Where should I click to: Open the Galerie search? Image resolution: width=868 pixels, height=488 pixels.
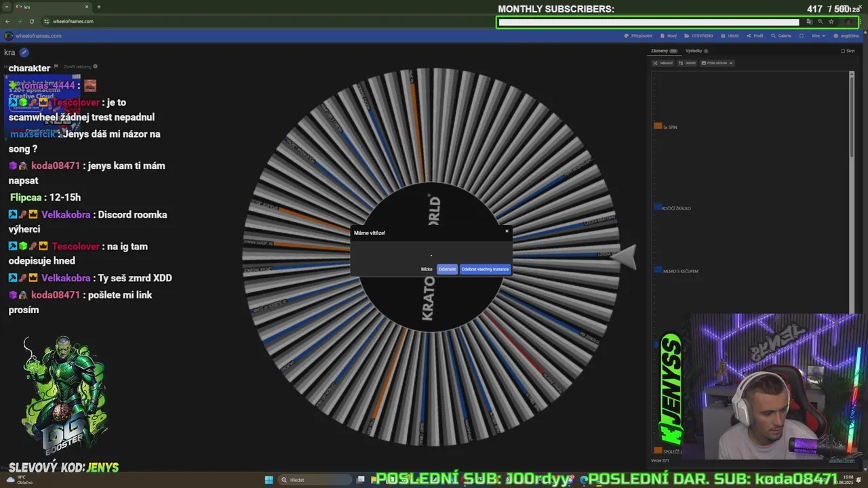tap(781, 36)
